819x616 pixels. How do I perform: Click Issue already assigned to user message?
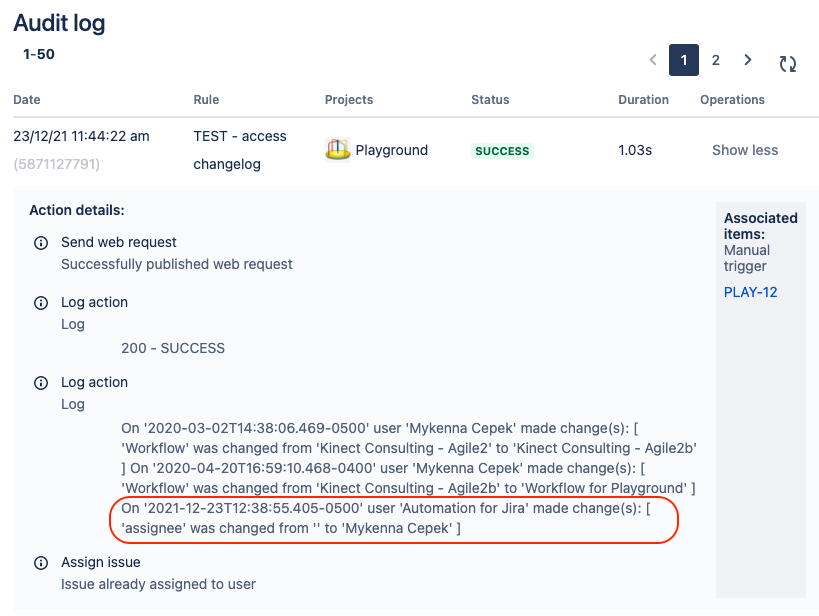(158, 584)
